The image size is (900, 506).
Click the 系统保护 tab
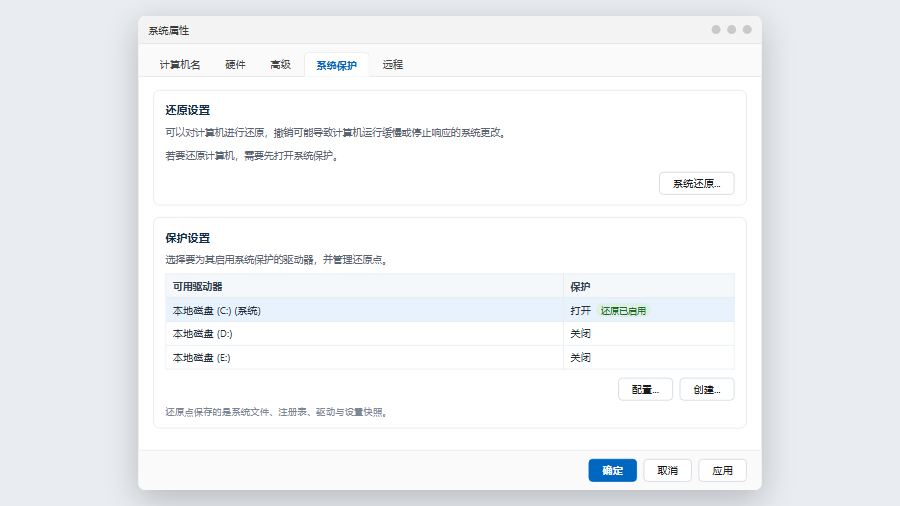(x=336, y=65)
